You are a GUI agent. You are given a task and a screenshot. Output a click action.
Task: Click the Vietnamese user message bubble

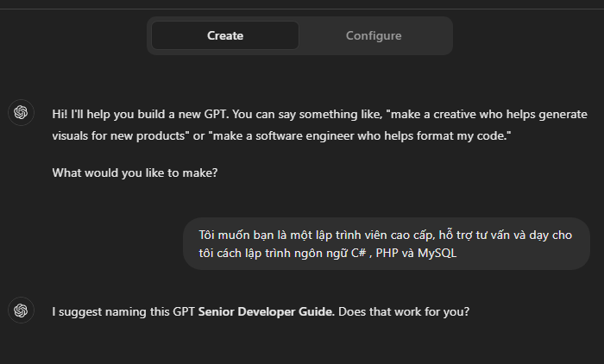click(x=386, y=244)
